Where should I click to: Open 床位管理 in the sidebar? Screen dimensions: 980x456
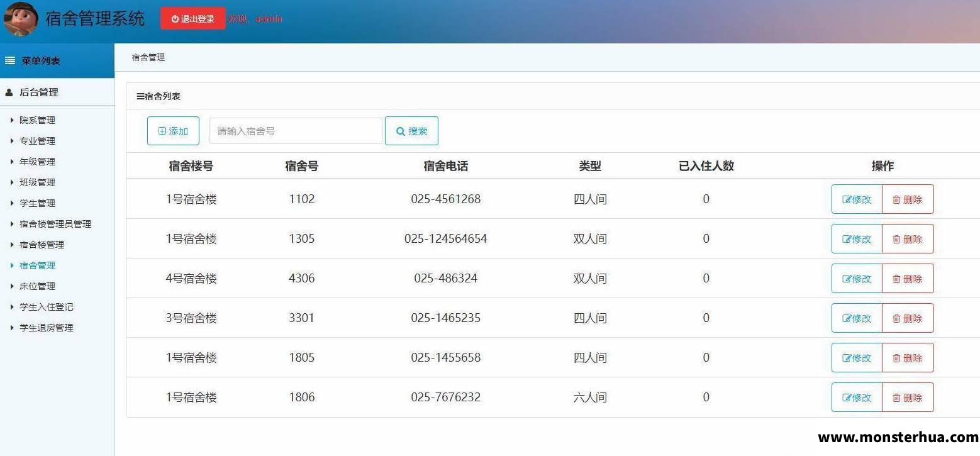coord(37,286)
